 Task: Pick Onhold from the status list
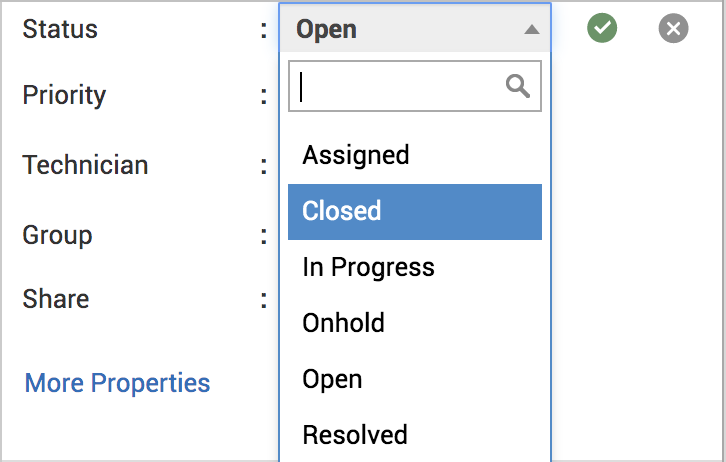coord(343,323)
